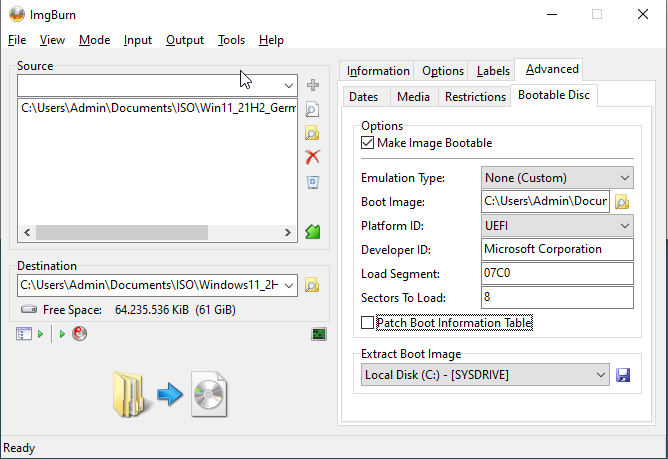This screenshot has width=668, height=459.
Task: Uncheck Make Image Bootable
Action: [x=367, y=143]
